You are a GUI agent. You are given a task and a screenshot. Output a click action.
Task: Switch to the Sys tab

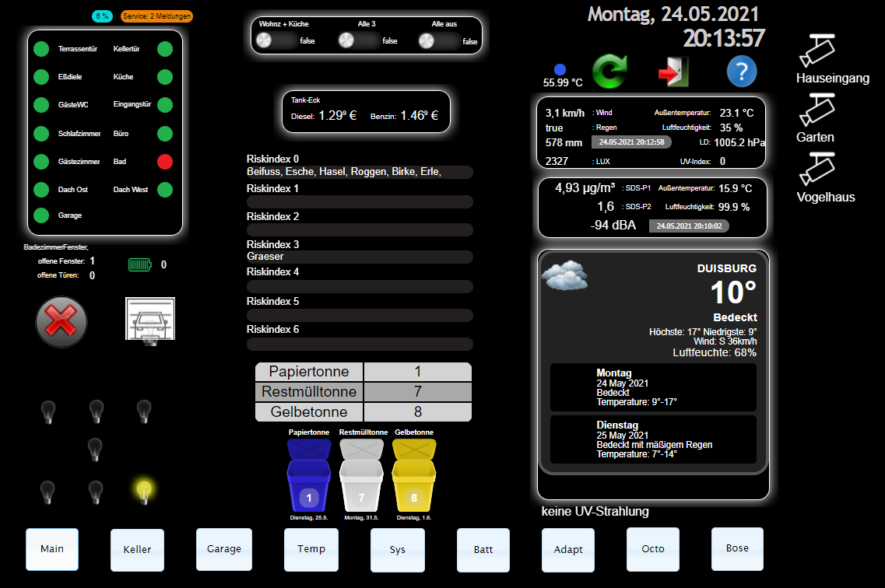click(x=397, y=550)
